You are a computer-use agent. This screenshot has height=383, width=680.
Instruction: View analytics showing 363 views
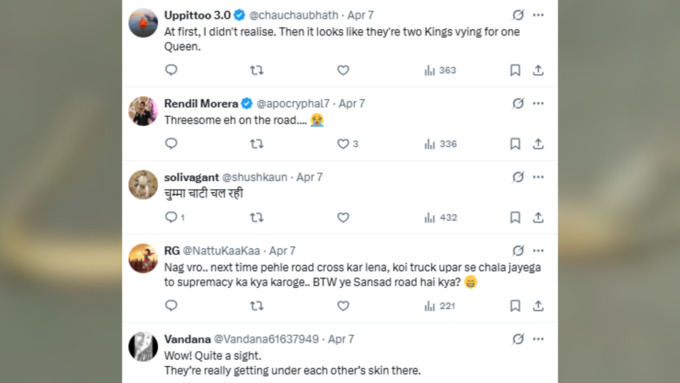click(440, 70)
